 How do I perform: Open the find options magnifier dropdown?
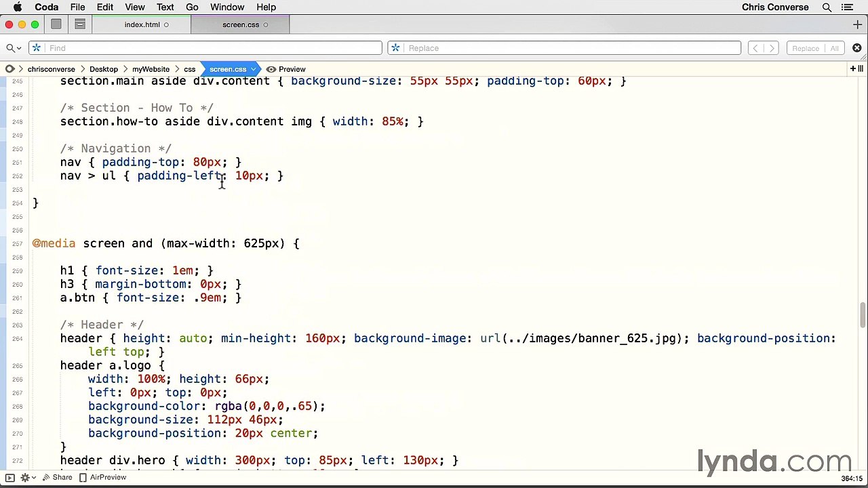[x=12, y=48]
